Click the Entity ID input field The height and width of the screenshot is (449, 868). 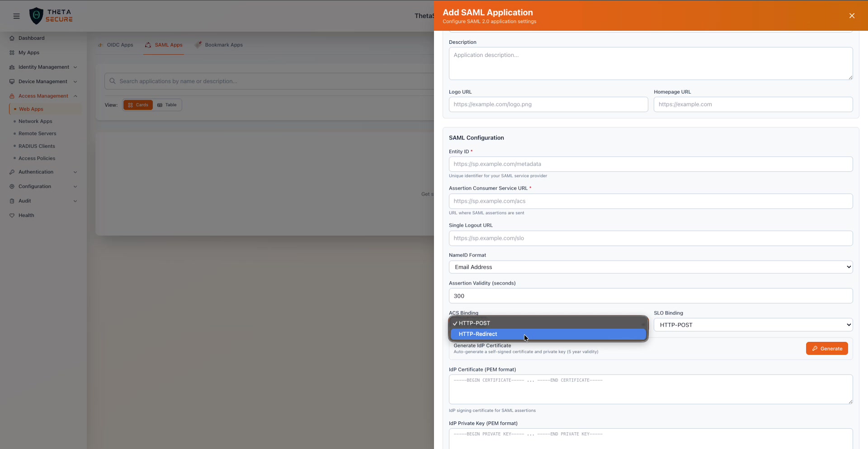coord(650,164)
